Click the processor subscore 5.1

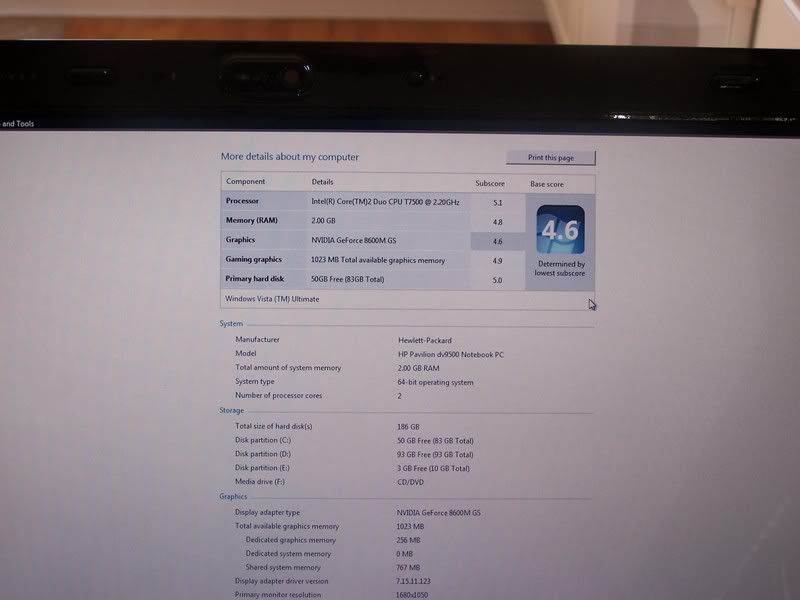pos(498,203)
